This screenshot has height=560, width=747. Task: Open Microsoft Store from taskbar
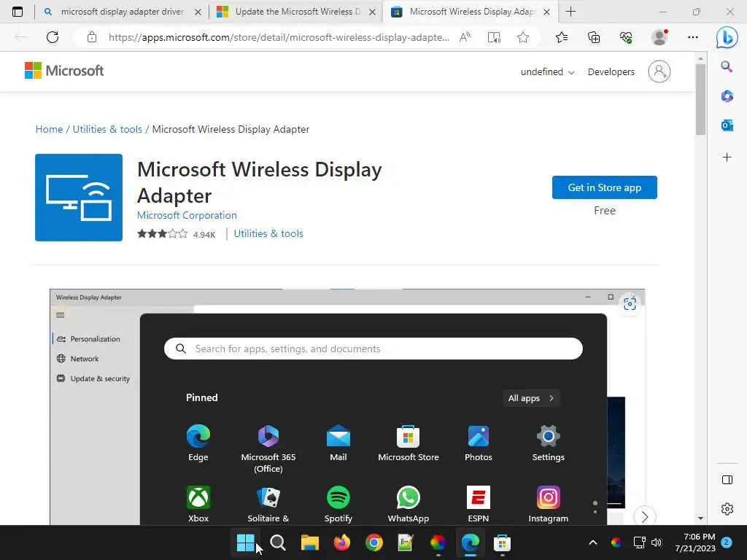tap(502, 542)
